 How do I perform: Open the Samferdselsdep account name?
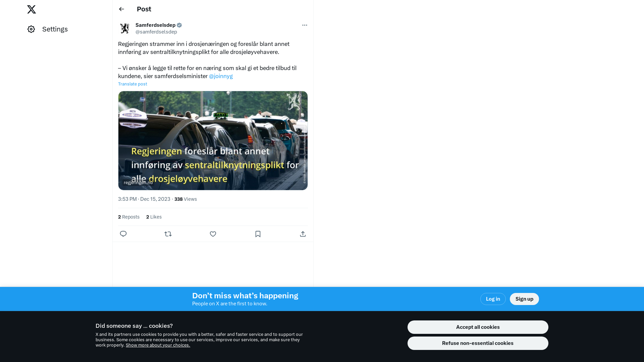coord(155,25)
